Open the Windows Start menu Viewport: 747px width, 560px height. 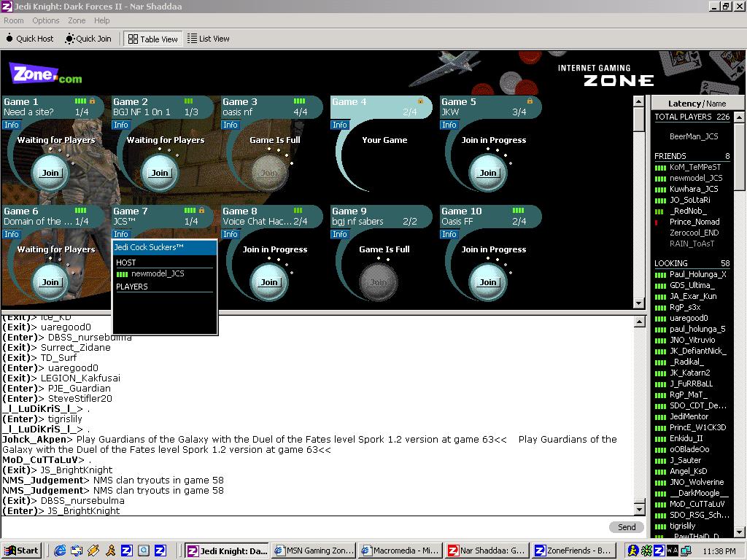(21, 551)
